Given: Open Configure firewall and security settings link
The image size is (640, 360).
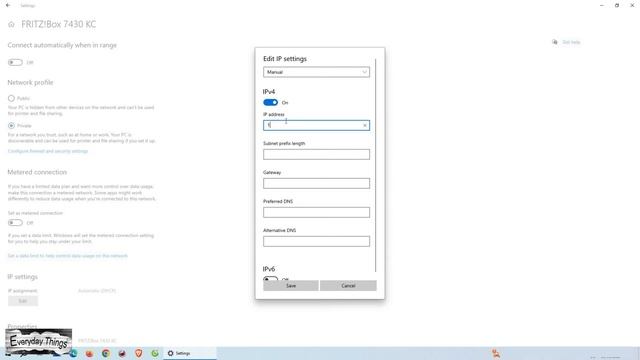Looking at the screenshot, I should point(48,151).
